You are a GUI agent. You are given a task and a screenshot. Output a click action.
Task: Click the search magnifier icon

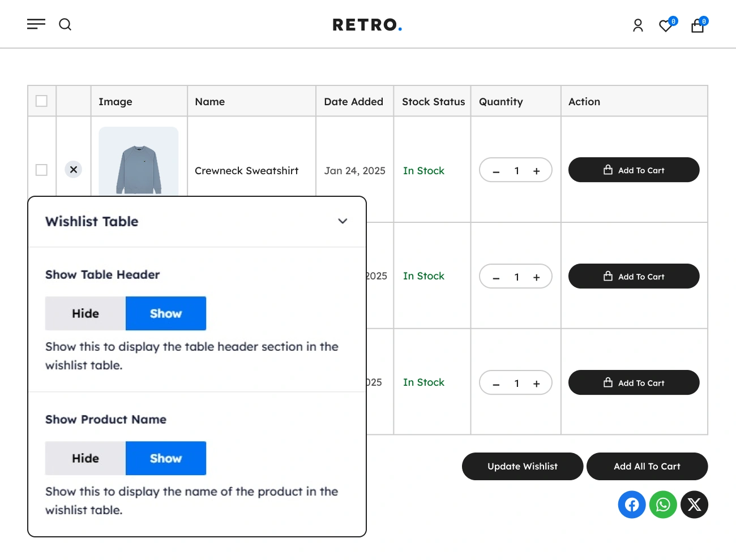pyautogui.click(x=65, y=24)
